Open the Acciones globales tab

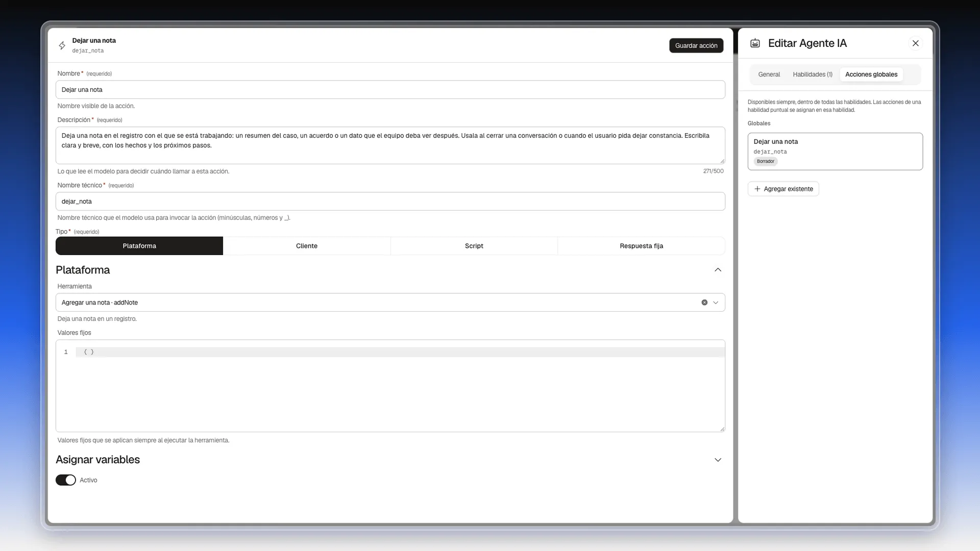871,74
